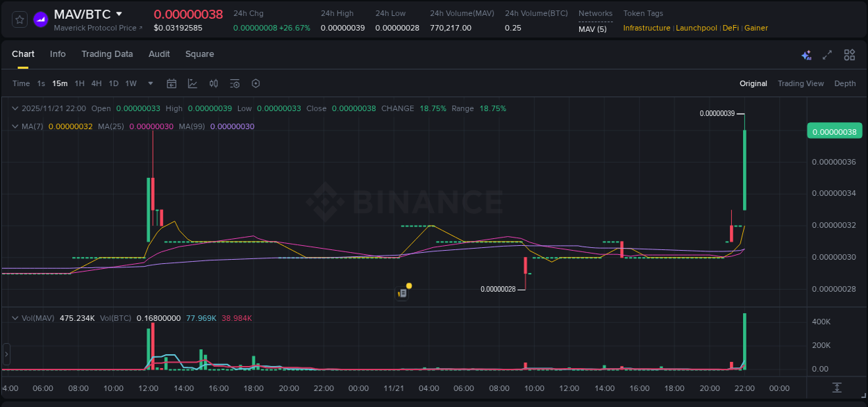Toggle the favorite star for MAV/BTC

(19, 19)
